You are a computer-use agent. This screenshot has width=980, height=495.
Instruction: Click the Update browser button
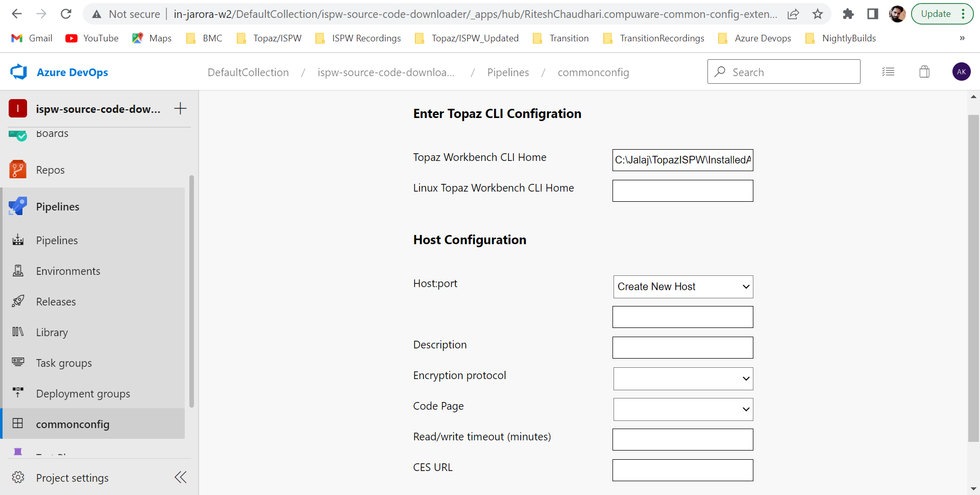click(936, 14)
